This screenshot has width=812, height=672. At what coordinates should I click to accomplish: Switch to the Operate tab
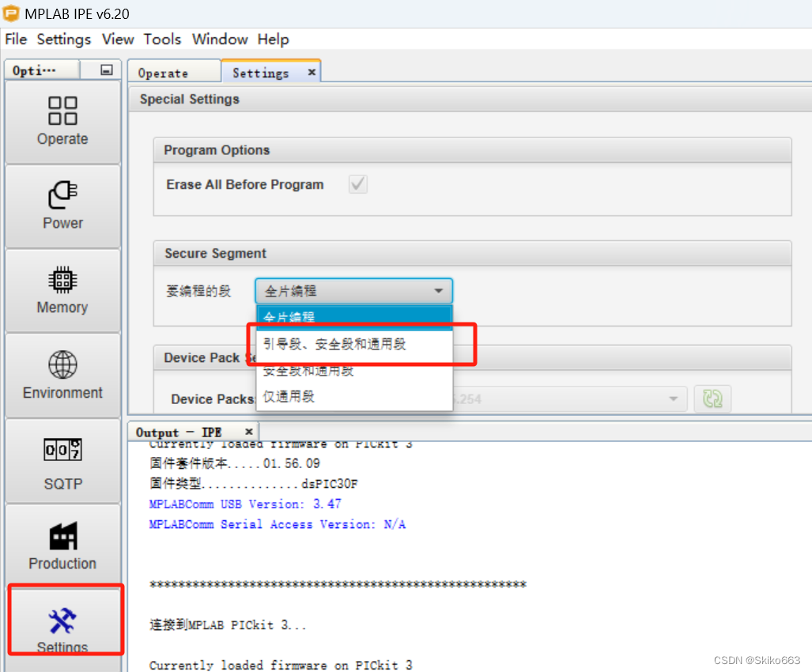(x=174, y=73)
